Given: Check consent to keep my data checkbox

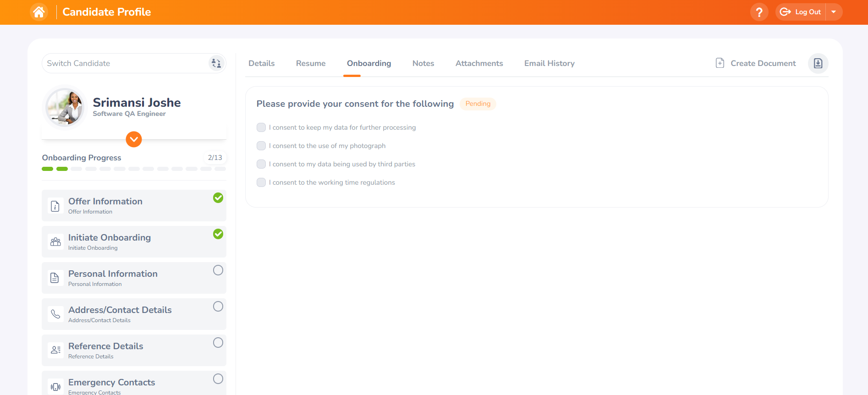Looking at the screenshot, I should coord(261,127).
